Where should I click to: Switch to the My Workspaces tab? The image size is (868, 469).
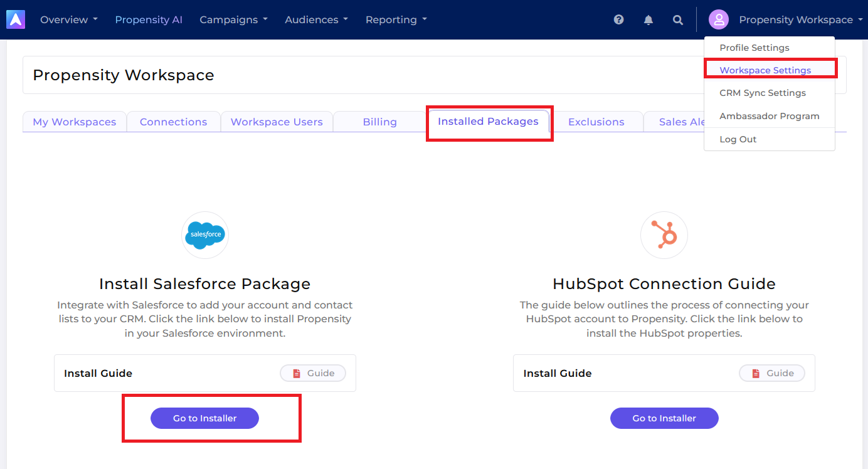[x=75, y=122]
